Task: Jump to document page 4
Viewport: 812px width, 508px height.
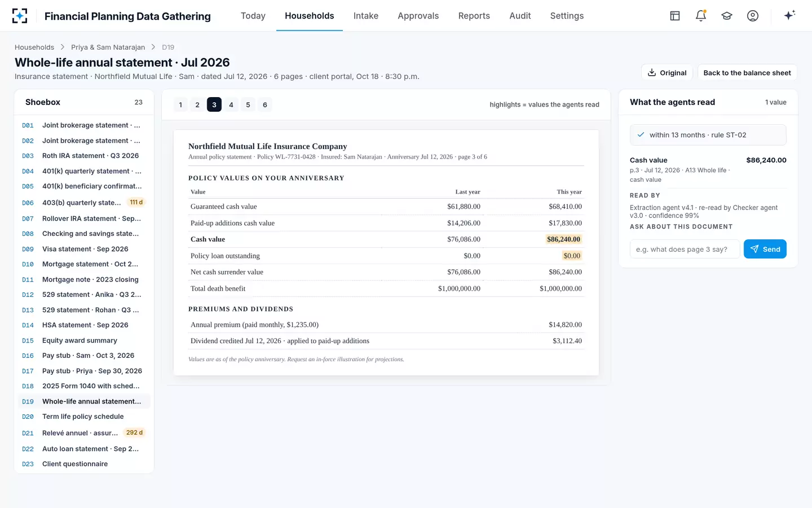Action: click(x=231, y=104)
